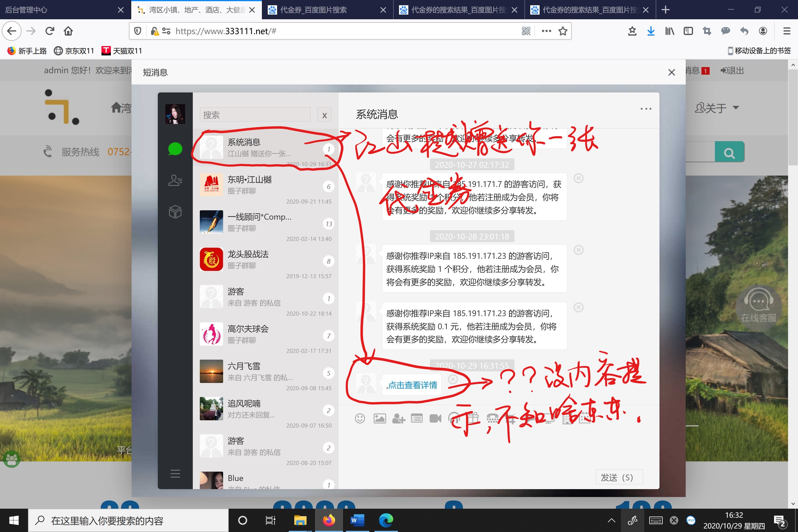798x532 pixels.
Task: Click the emoji smiley icon in chat toolbar
Action: click(360, 418)
